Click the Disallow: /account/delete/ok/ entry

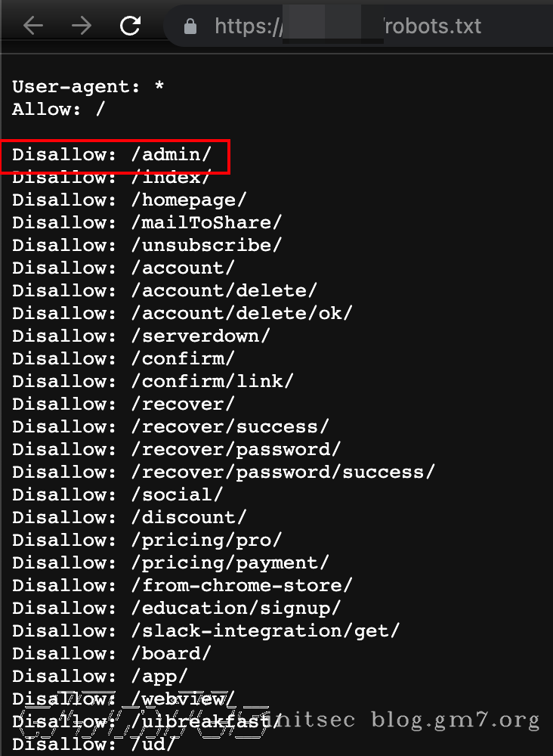point(182,314)
